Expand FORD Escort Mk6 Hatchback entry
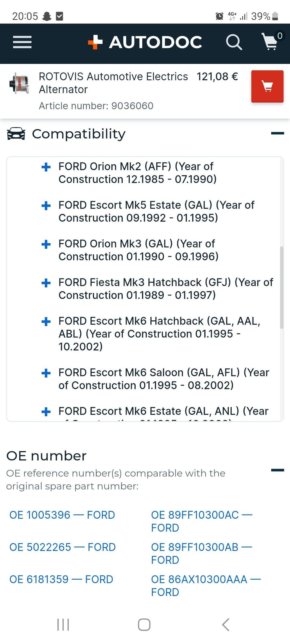The height and width of the screenshot is (644, 290). 46,322
